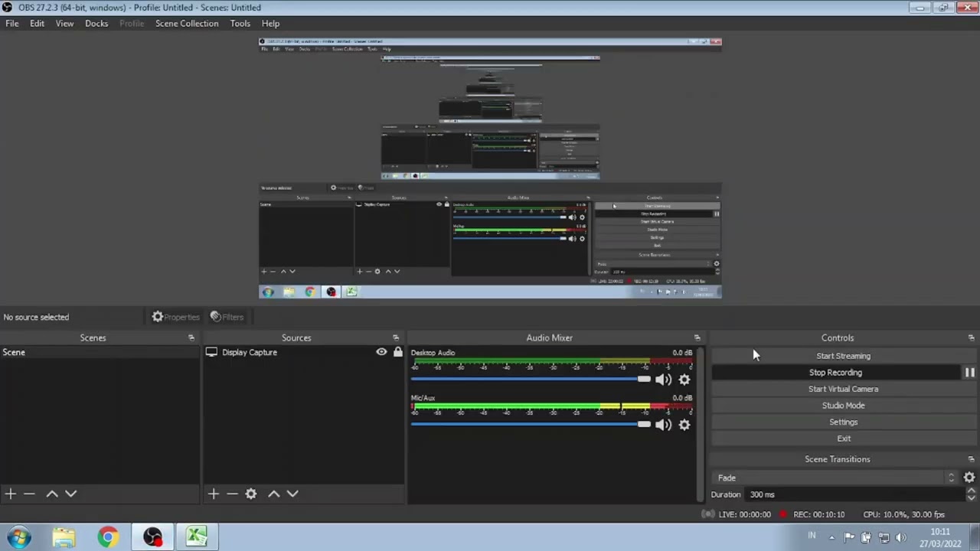Viewport: 980px width, 551px height.
Task: Pop out the Scene Transitions dock
Action: (x=971, y=459)
